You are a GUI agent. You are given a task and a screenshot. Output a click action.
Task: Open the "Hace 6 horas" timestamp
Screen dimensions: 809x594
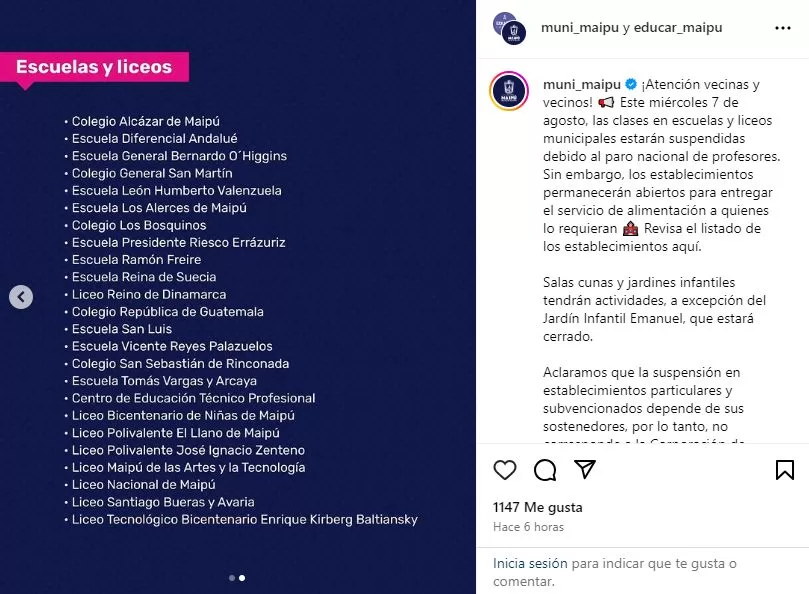[528, 527]
